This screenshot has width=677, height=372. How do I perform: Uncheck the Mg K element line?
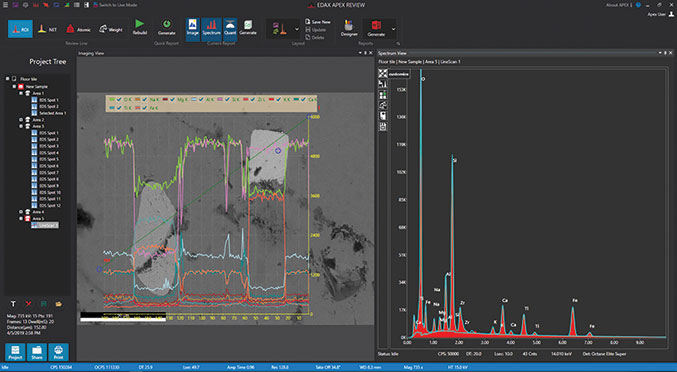pos(173,99)
